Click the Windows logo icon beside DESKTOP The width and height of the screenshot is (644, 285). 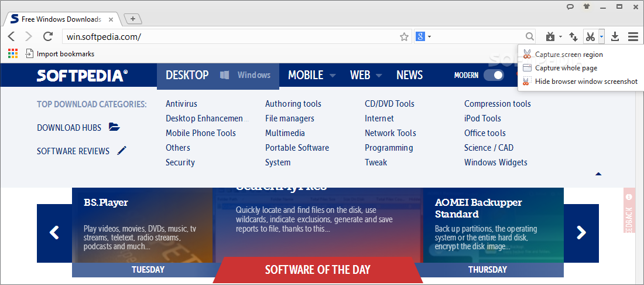click(x=224, y=75)
